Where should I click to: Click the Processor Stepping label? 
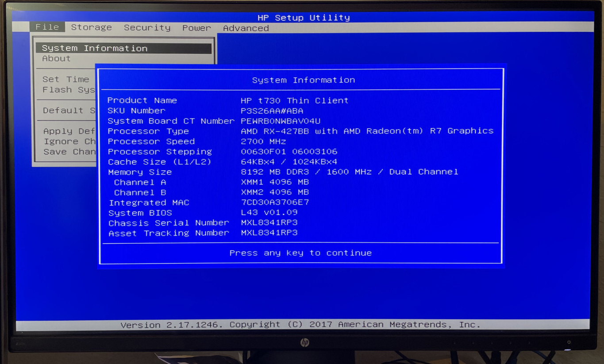(160, 152)
